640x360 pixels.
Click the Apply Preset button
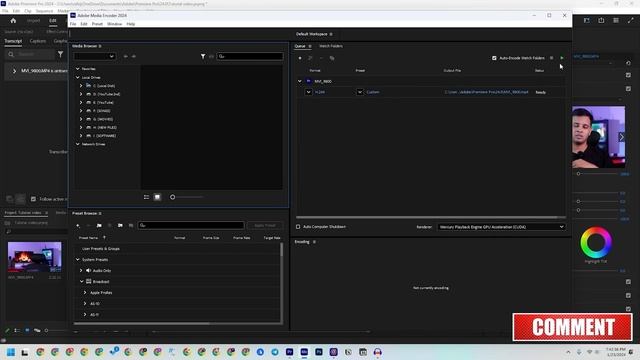click(x=265, y=225)
